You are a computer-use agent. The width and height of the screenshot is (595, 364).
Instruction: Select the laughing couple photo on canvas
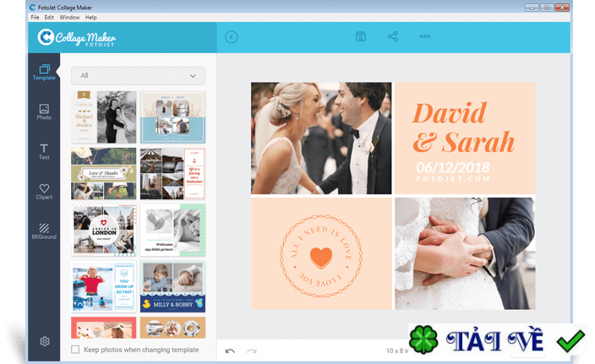click(321, 138)
